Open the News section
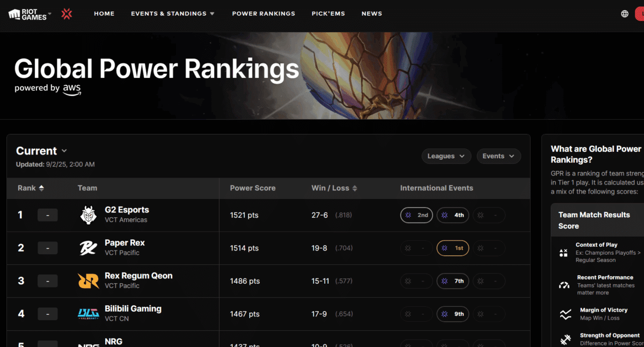644x347 pixels. [371, 13]
